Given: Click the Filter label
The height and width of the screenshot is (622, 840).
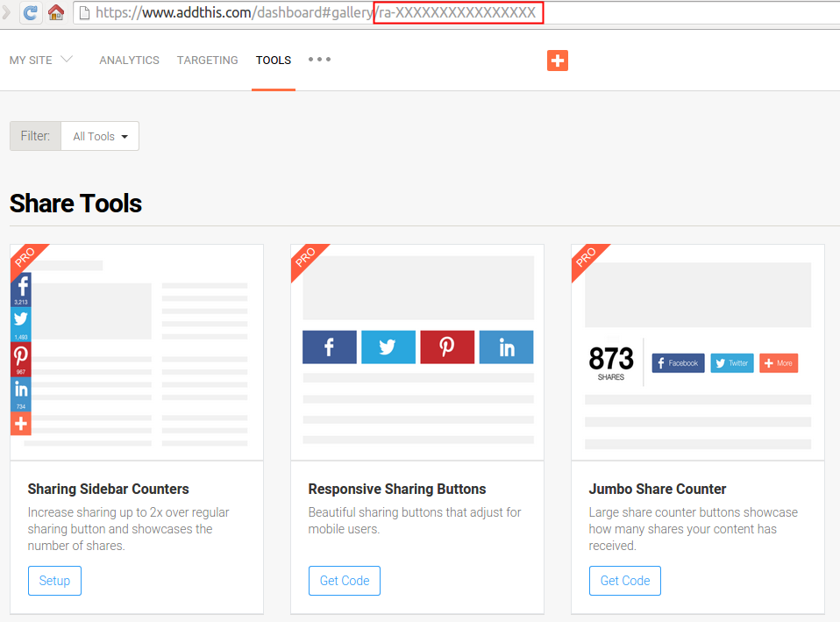Looking at the screenshot, I should pyautogui.click(x=35, y=136).
